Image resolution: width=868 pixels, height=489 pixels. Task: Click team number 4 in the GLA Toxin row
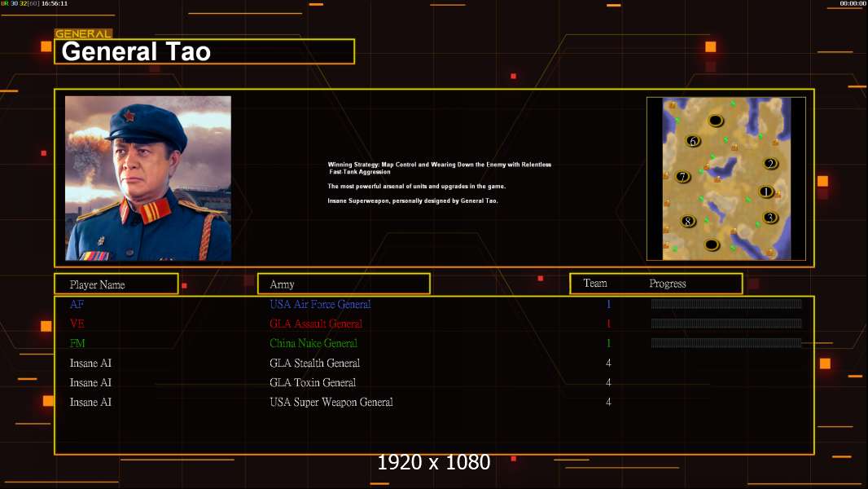[608, 383]
